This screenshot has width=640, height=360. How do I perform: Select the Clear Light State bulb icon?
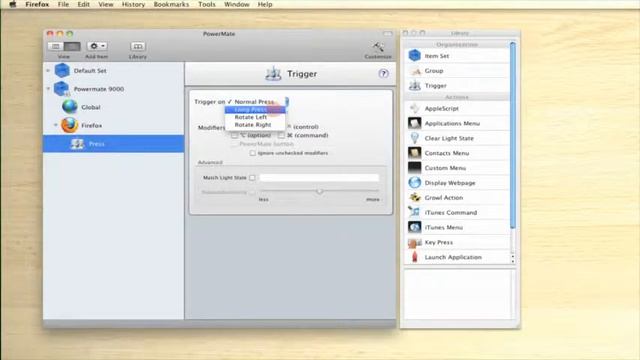415,138
